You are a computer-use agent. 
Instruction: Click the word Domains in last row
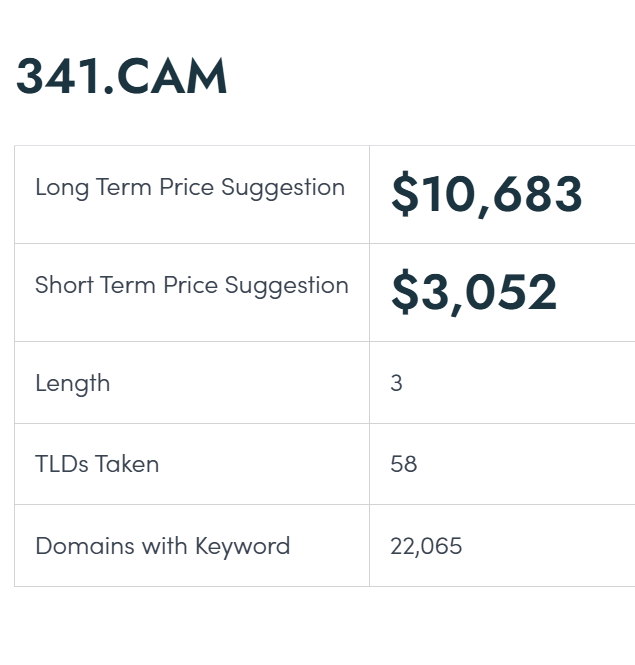(85, 546)
